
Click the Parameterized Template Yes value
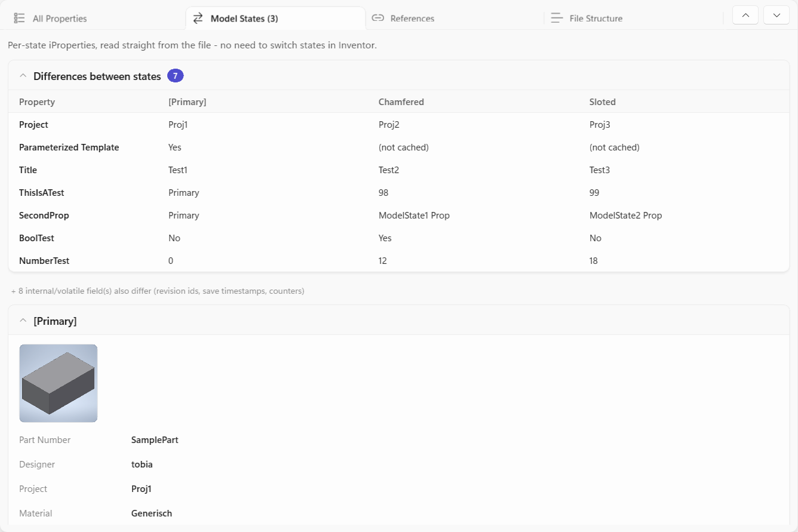tap(175, 147)
